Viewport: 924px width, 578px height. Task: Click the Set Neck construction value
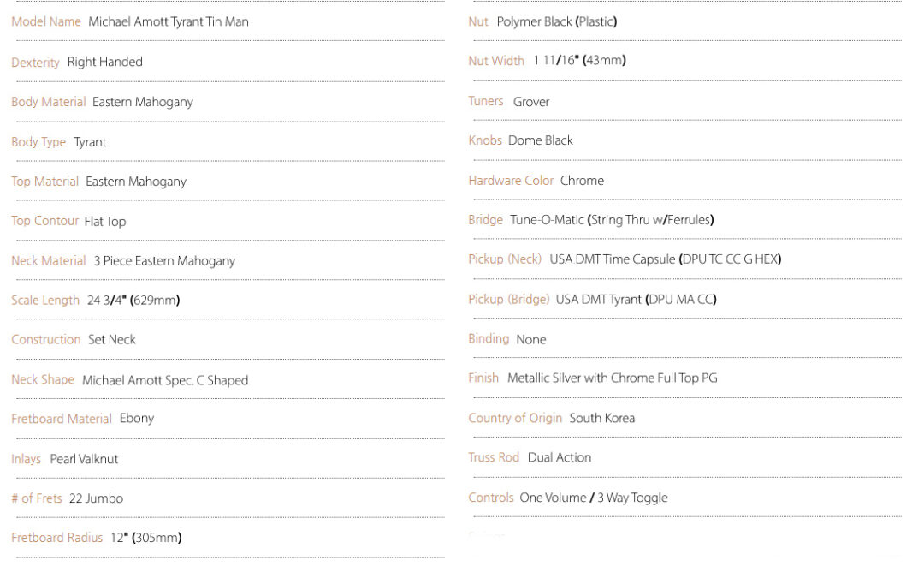click(112, 340)
